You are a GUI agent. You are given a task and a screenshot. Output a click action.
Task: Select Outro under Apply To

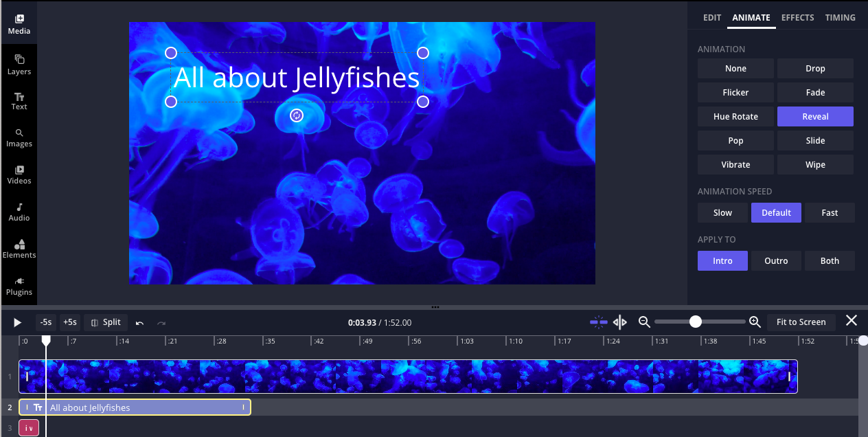[x=776, y=260]
